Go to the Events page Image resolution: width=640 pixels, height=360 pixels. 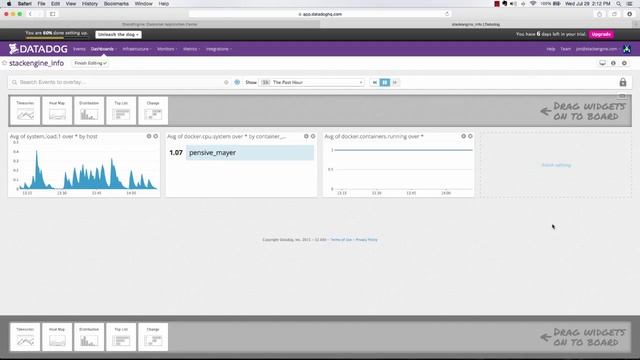[x=79, y=49]
